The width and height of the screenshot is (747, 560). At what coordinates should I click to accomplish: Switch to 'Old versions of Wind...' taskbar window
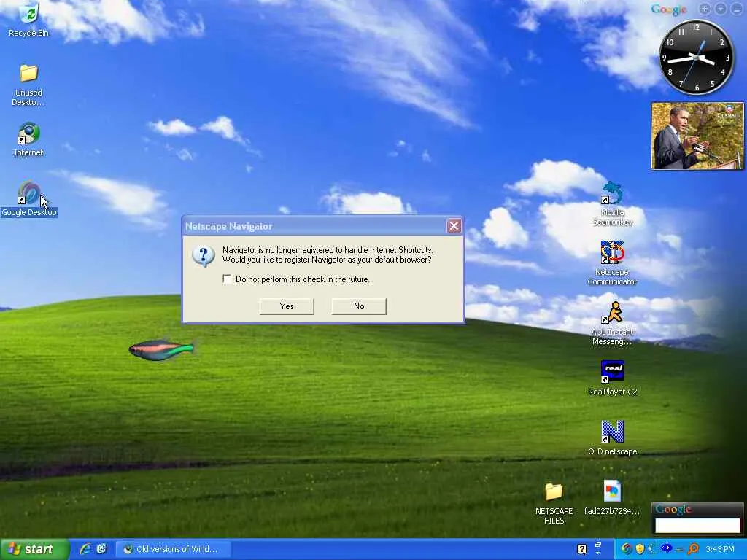point(174,549)
